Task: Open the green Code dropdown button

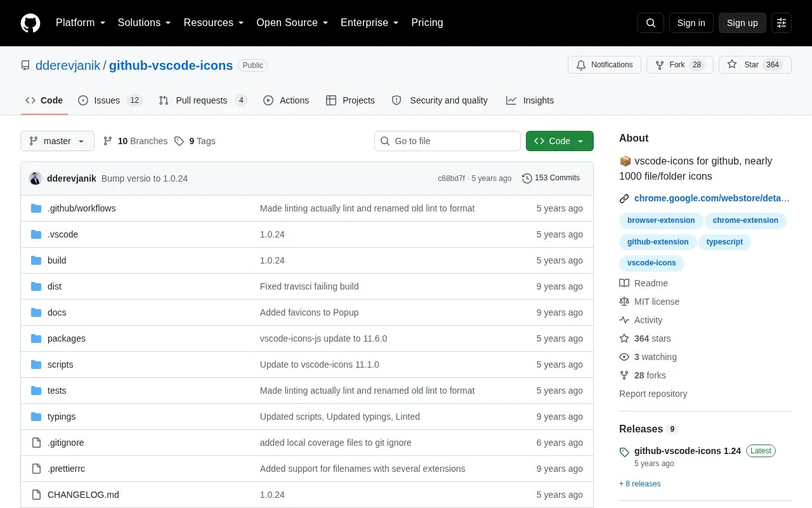Action: pos(560,141)
